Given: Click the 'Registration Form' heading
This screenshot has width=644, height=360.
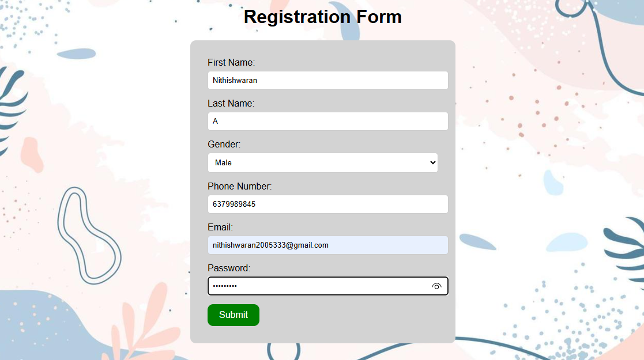Looking at the screenshot, I should click(322, 17).
